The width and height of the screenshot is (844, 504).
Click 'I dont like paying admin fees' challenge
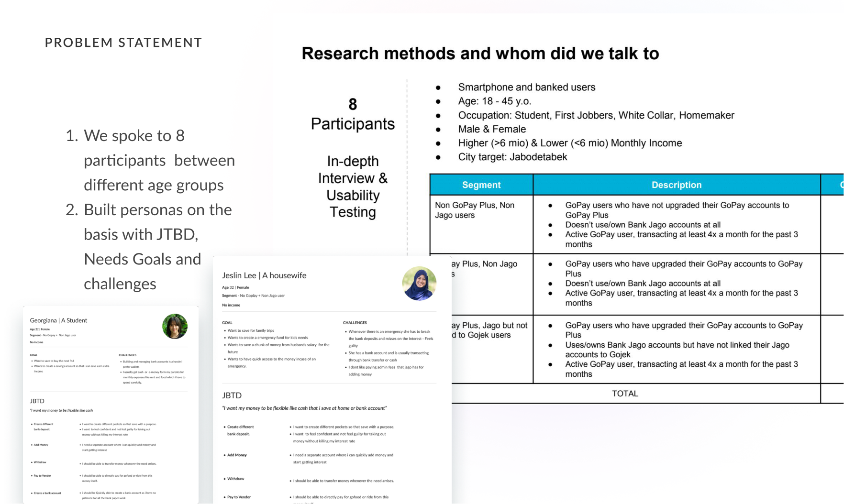[386, 371]
